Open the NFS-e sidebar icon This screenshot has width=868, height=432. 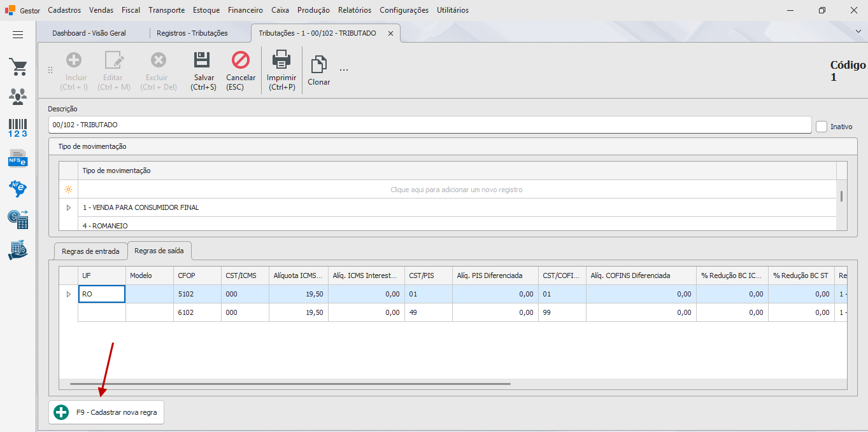pos(18,158)
